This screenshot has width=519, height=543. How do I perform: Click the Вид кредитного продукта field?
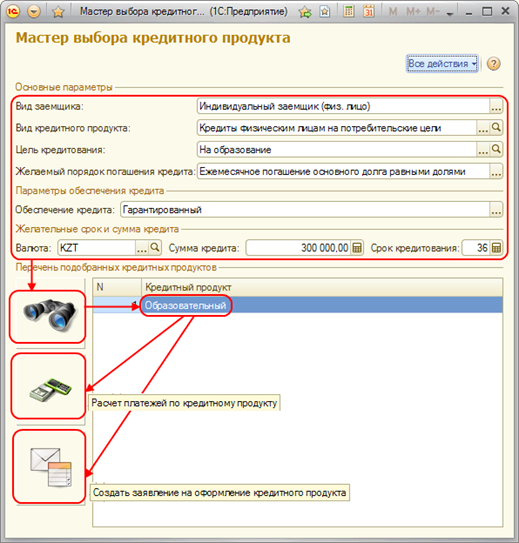pos(337,128)
